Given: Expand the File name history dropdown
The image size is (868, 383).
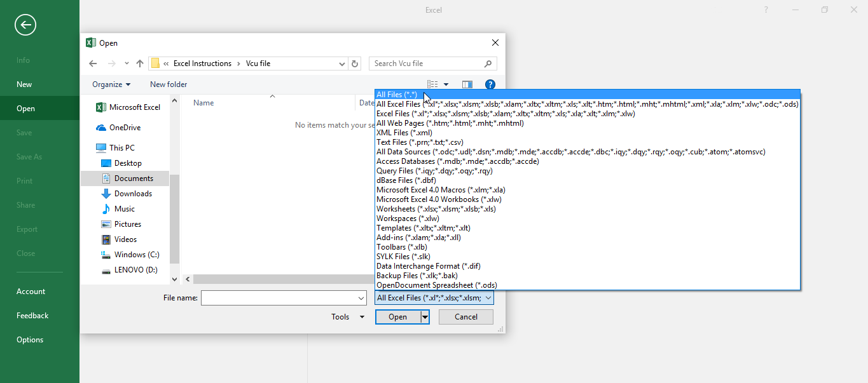Looking at the screenshot, I should pos(361,298).
